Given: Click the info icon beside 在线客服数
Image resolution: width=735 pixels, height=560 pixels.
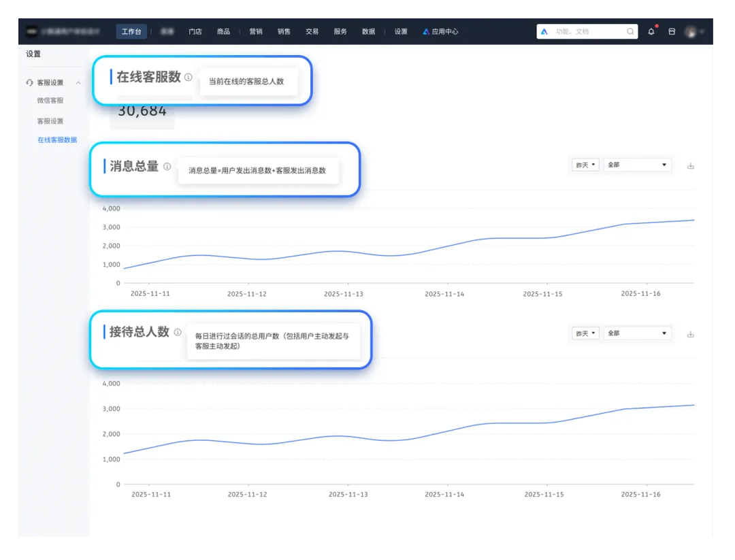Looking at the screenshot, I should point(189,78).
